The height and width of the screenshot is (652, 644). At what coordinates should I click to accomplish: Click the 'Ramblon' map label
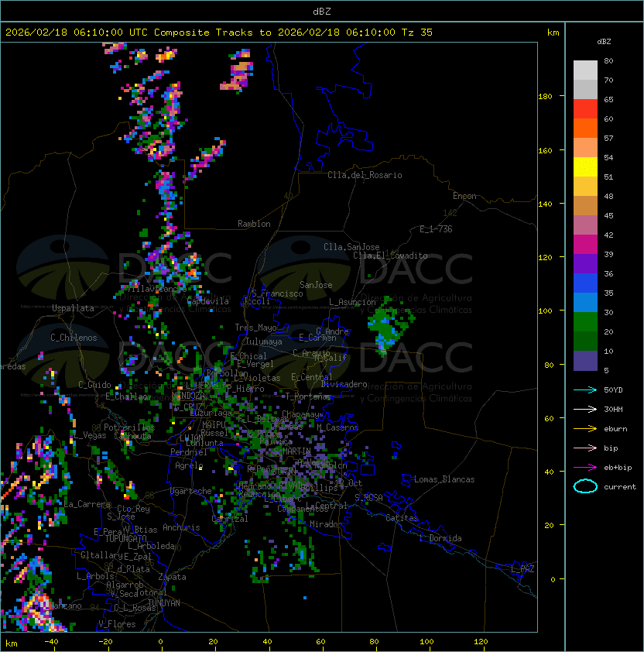254,224
